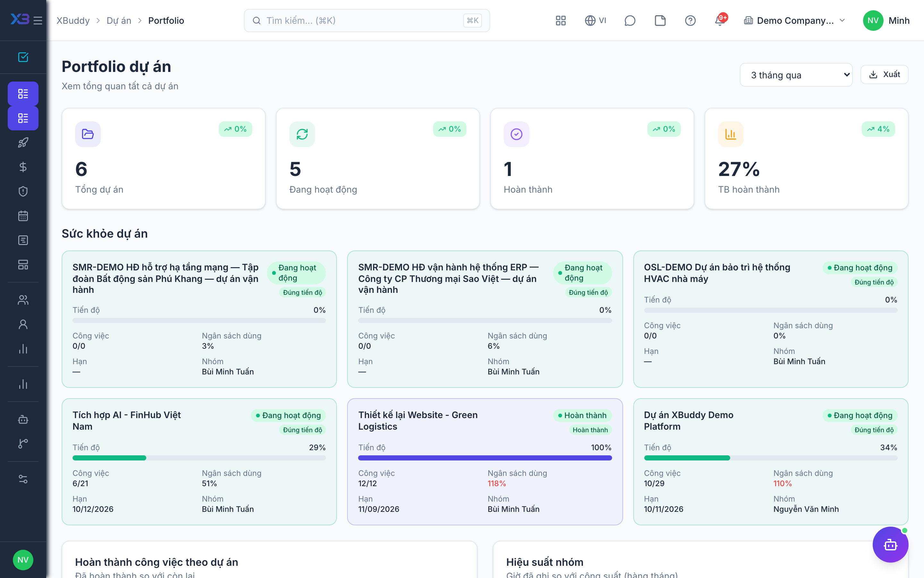Click the 'Xuất' export button
The height and width of the screenshot is (578, 924).
[x=884, y=74]
